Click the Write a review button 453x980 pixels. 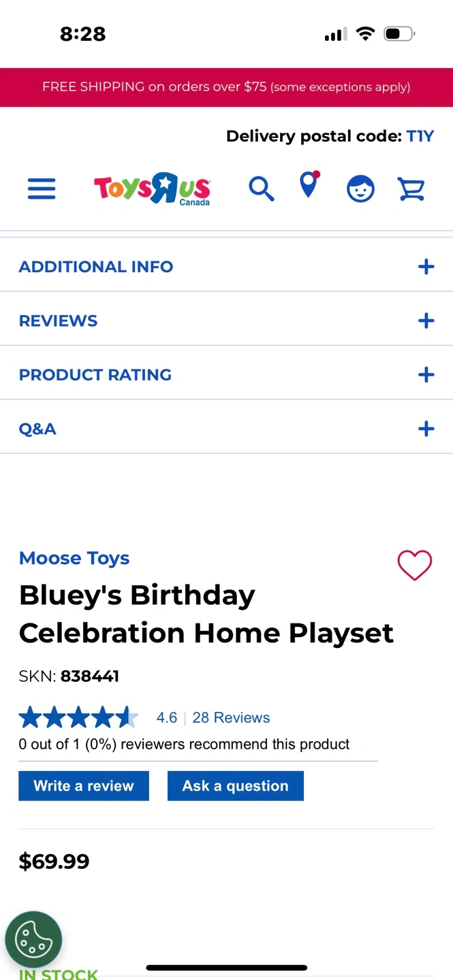(84, 786)
